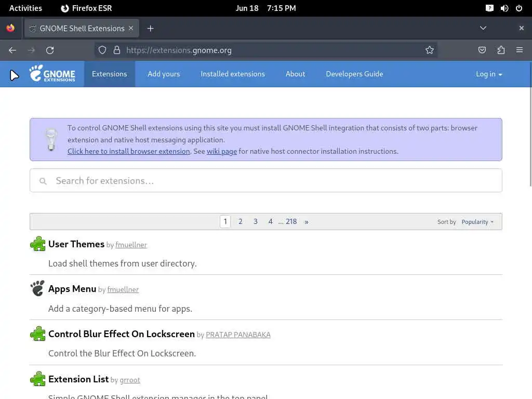Open the Developers Guide nav item
Image resolution: width=532 pixels, height=399 pixels.
pyautogui.click(x=354, y=74)
